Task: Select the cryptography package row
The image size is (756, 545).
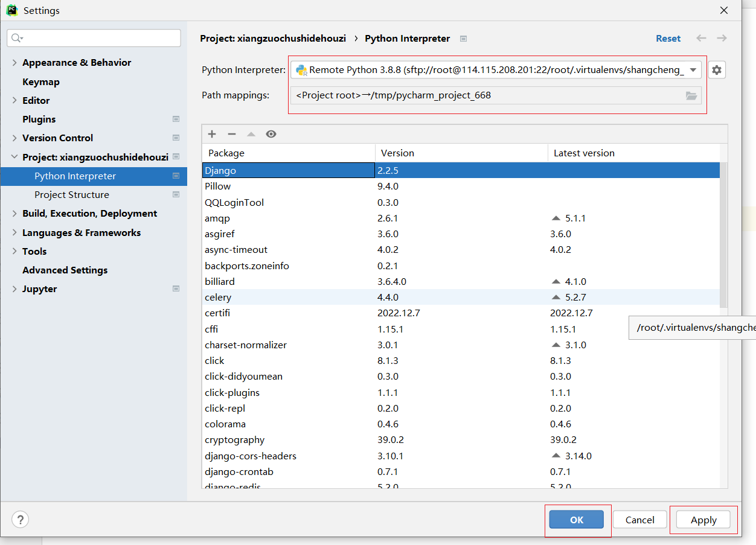Action: 461,440
